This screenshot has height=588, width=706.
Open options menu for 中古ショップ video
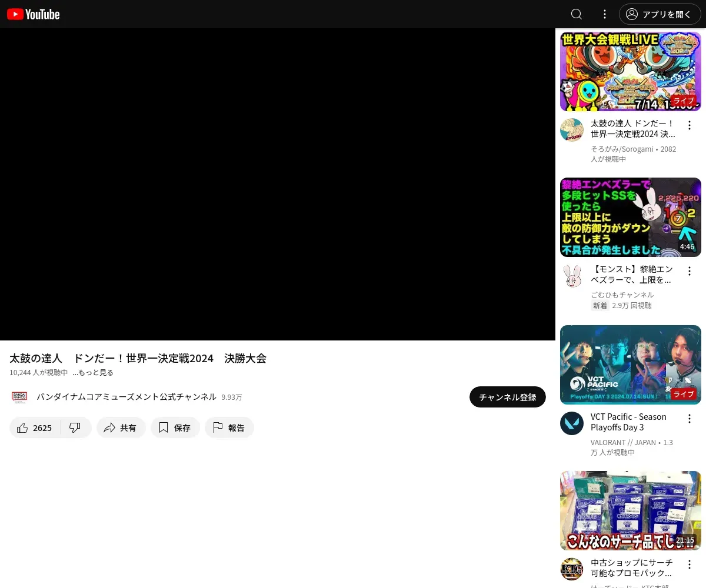point(690,564)
